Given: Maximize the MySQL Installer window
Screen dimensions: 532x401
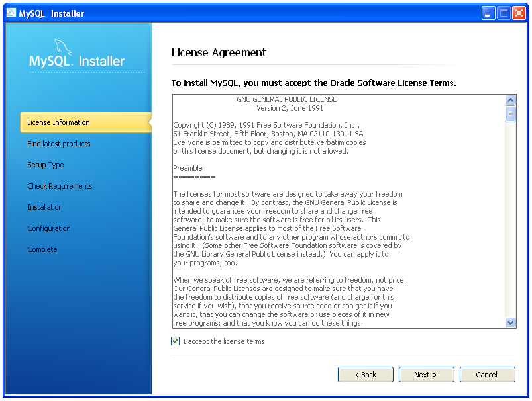Looking at the screenshot, I should coord(504,13).
